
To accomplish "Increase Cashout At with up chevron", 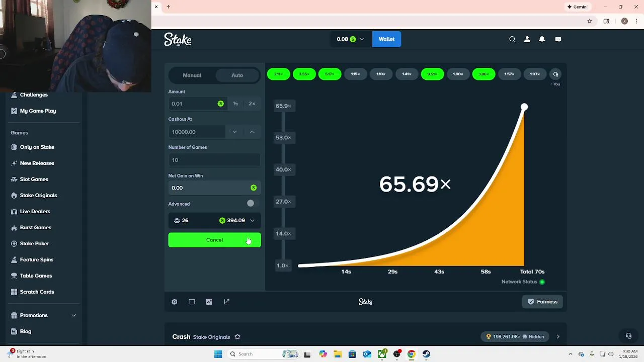I will click(252, 132).
